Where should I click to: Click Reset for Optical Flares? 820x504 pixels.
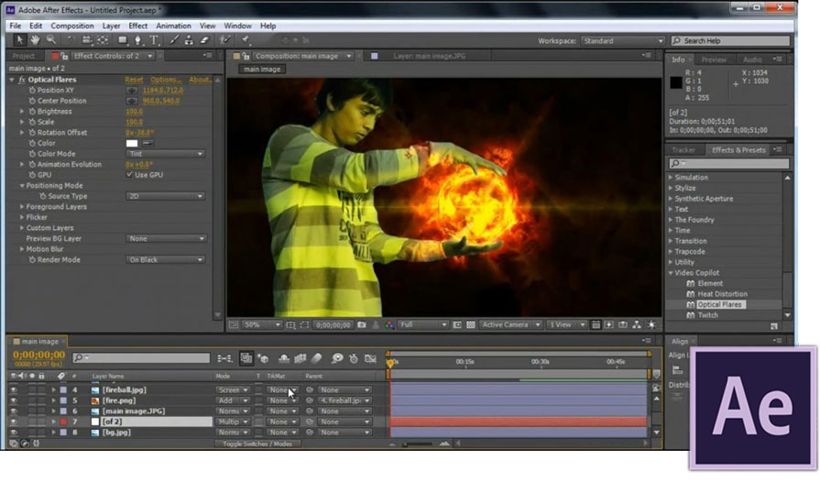[x=134, y=80]
